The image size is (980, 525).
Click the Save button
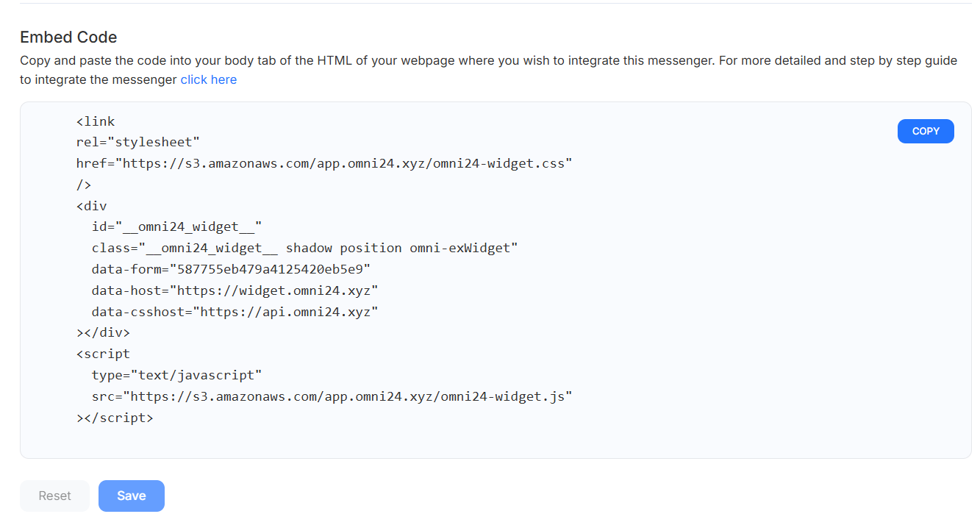pos(132,496)
